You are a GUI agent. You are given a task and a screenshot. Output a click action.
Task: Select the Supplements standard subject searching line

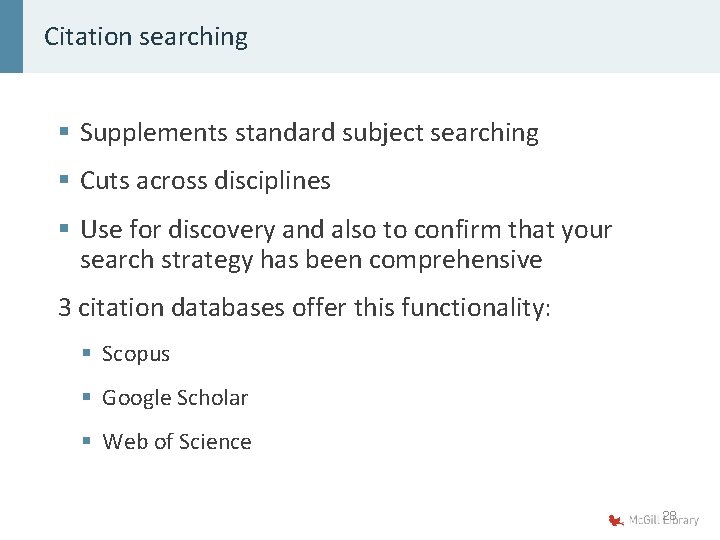(x=309, y=132)
